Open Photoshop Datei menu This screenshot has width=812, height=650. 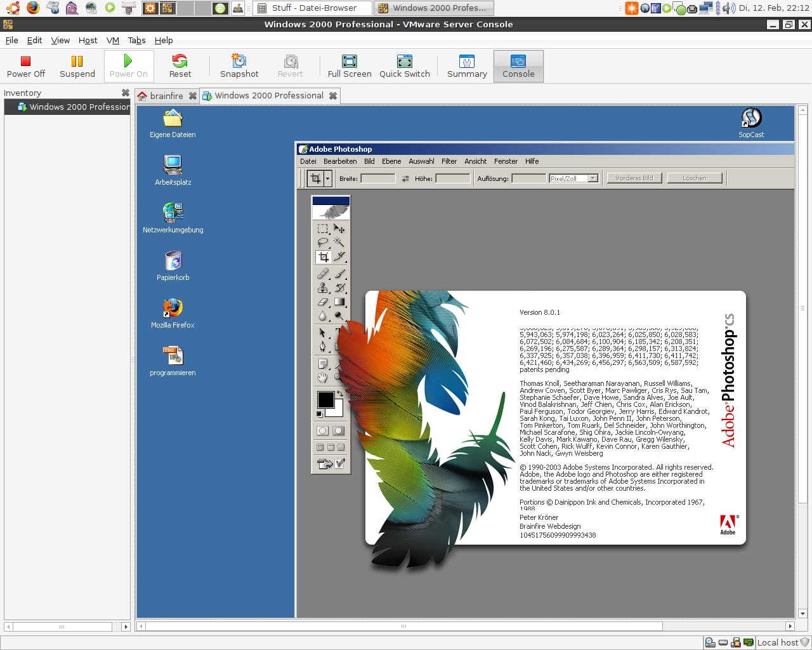point(308,161)
